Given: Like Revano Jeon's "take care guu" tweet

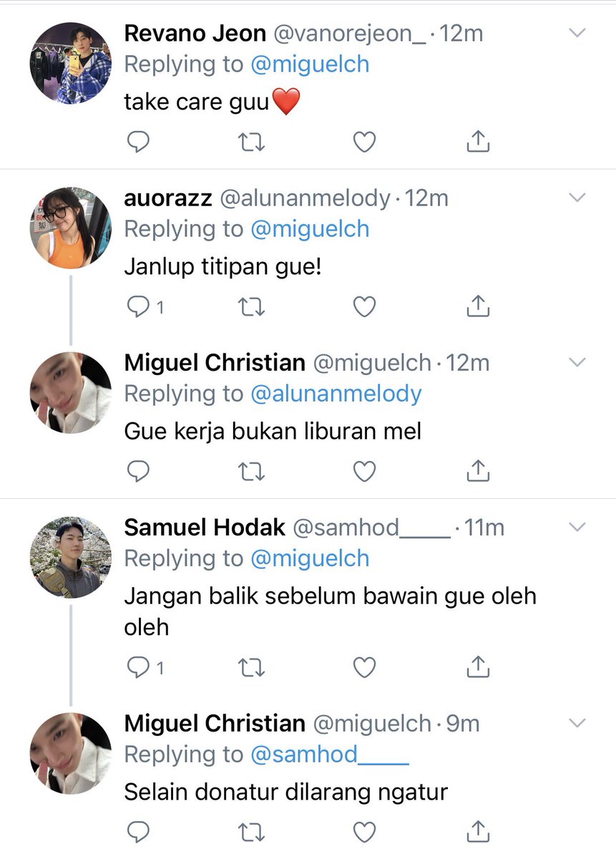Looking at the screenshot, I should point(365,142).
